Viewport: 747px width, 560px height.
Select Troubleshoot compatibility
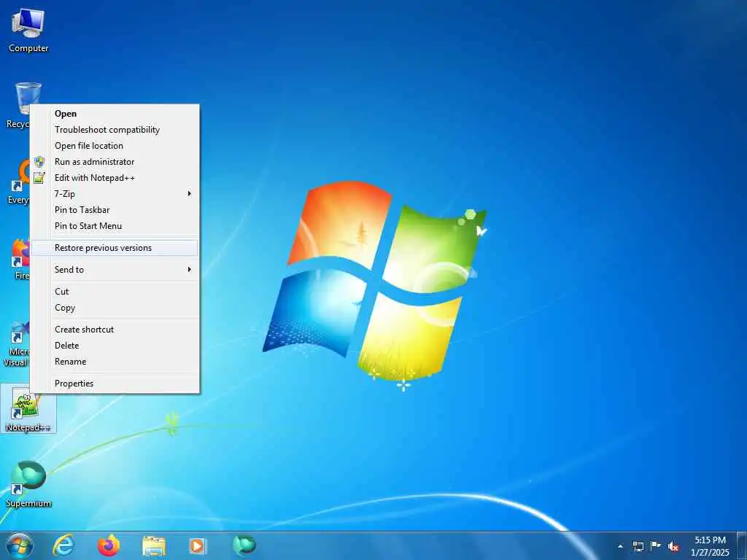click(115, 130)
